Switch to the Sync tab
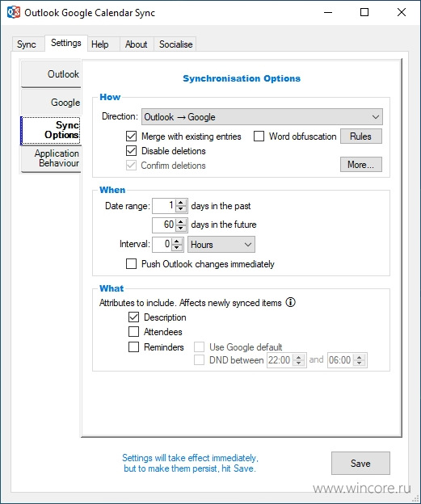421x504 pixels. coord(27,44)
